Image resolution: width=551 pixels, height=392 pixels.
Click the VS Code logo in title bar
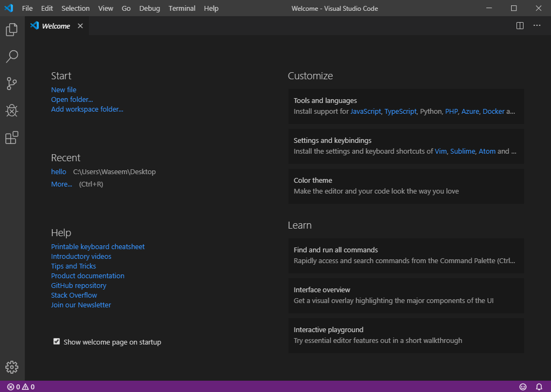click(9, 8)
